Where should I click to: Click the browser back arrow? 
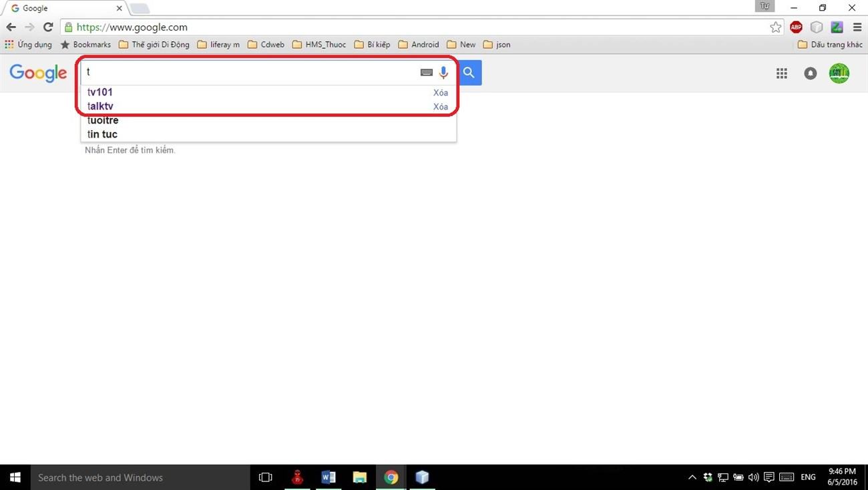coord(11,27)
